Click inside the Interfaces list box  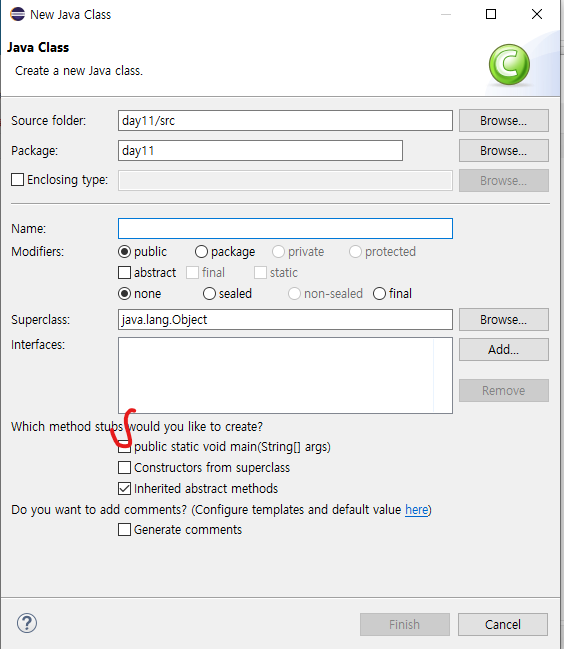(285, 375)
